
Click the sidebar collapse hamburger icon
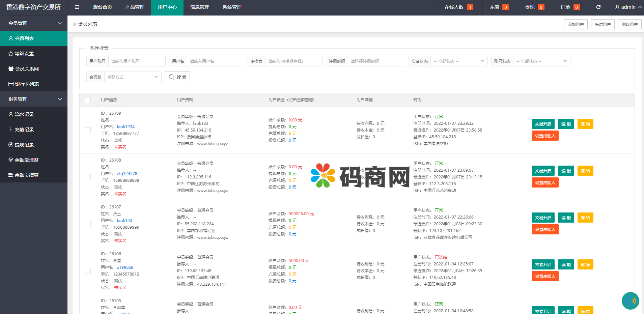[77, 7]
